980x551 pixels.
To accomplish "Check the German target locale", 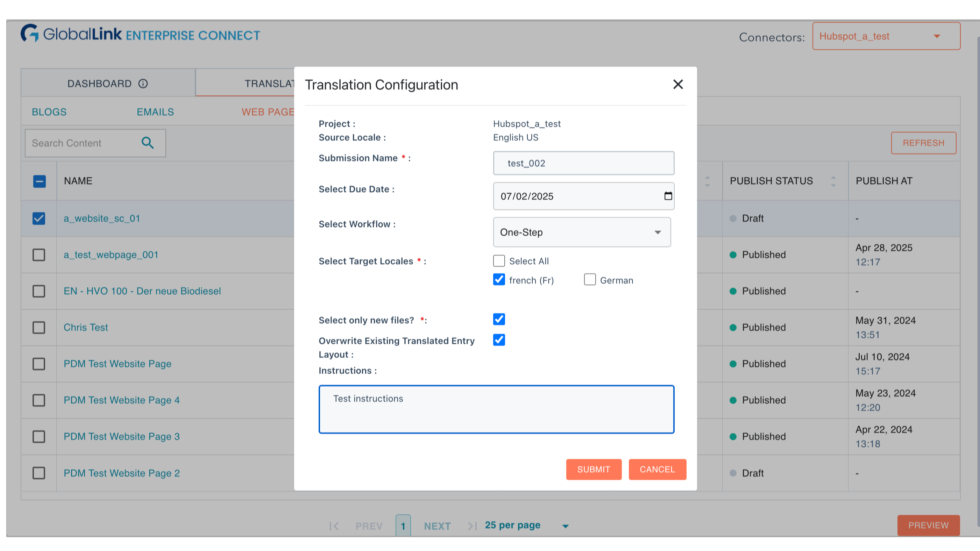I will (590, 279).
